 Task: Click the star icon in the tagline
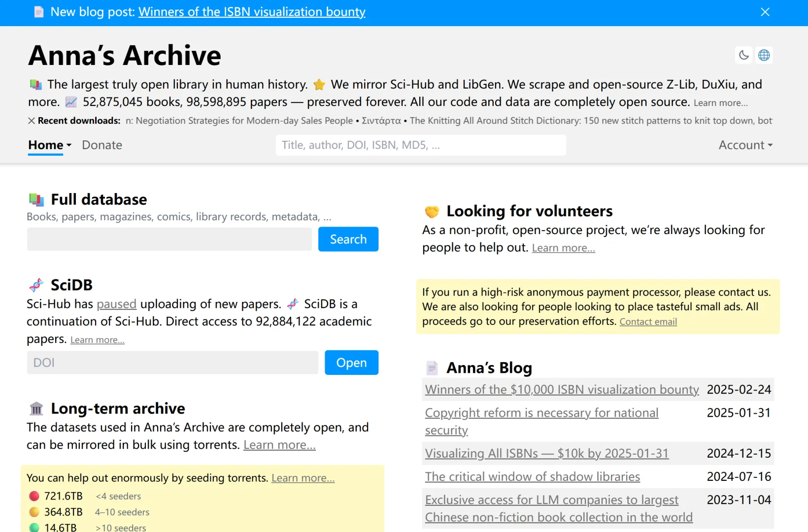[319, 85]
